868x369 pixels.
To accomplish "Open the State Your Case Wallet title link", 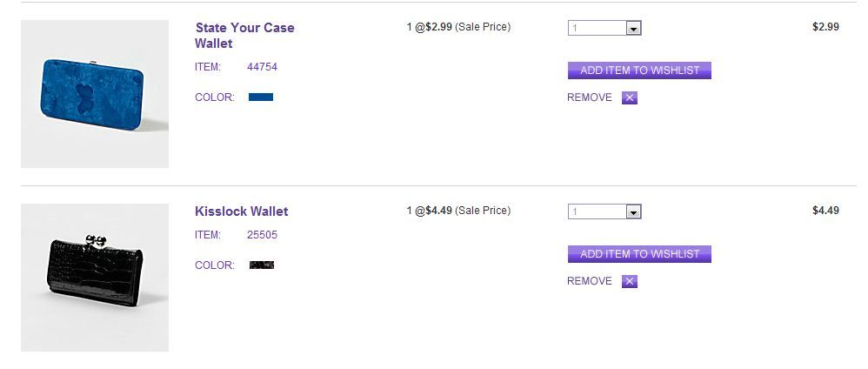I will pyautogui.click(x=244, y=35).
